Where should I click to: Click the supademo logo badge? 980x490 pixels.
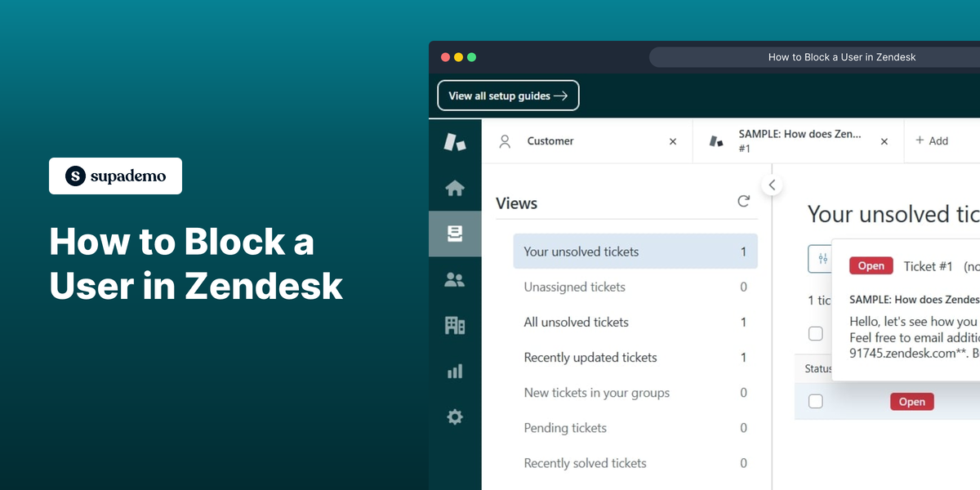115,176
